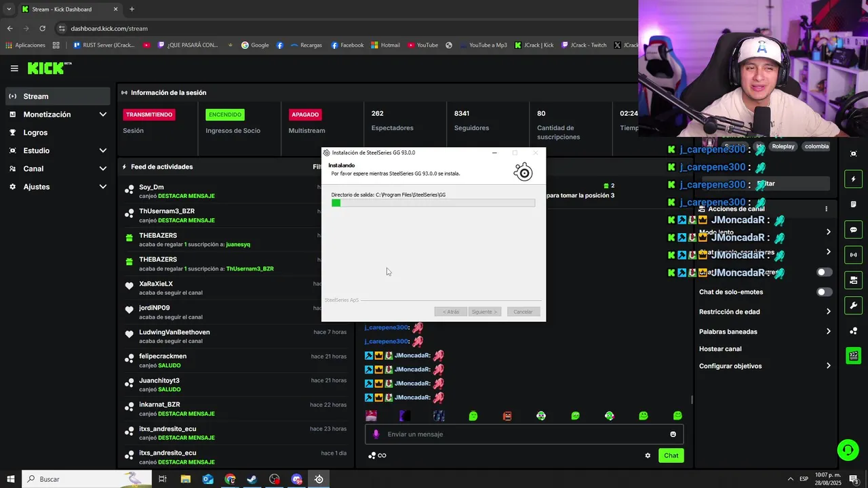Open Chrome from the taskbar
The width and height of the screenshot is (868, 488).
pos(230,479)
